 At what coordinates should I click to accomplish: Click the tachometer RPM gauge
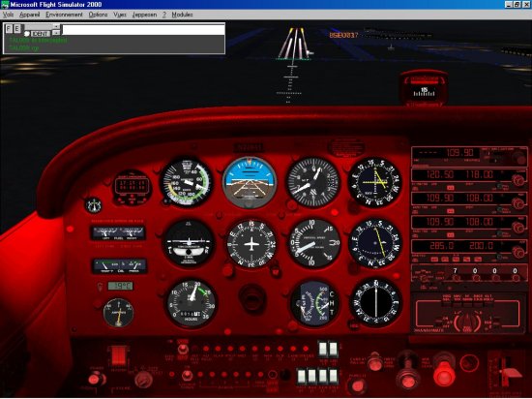[191, 303]
